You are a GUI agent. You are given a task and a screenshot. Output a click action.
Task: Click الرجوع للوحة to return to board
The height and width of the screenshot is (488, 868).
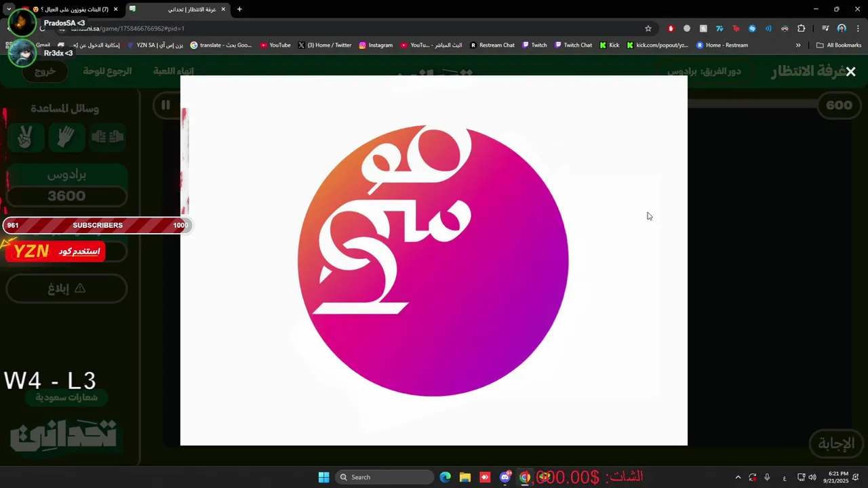(x=107, y=71)
